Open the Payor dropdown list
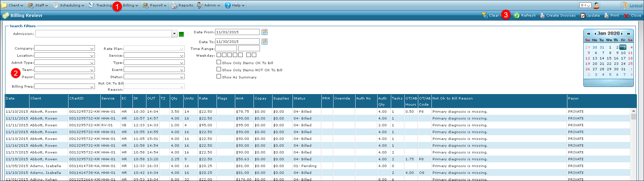Screen dimensions: 644x181 click(x=92, y=77)
